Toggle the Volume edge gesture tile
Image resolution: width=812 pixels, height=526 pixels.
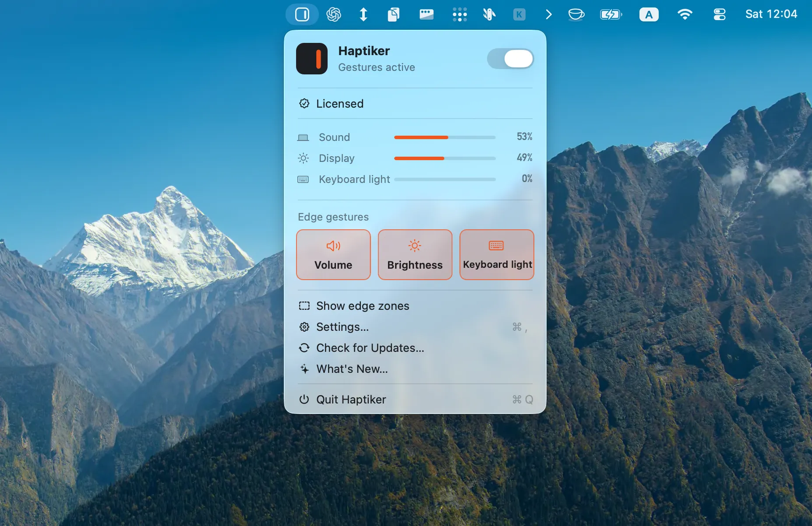coord(333,255)
